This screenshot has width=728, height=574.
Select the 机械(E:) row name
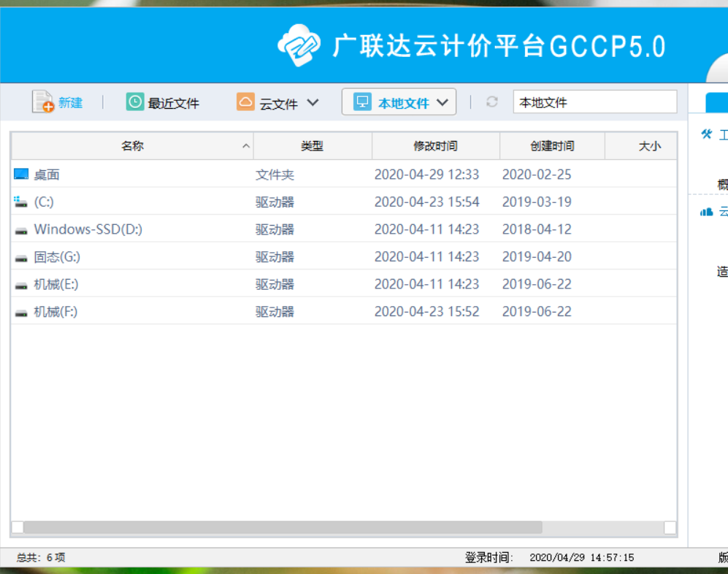[x=56, y=284]
